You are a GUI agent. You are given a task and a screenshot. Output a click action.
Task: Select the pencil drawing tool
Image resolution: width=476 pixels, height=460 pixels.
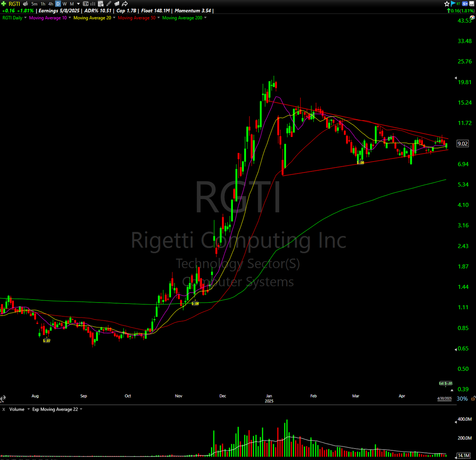[x=109, y=4]
